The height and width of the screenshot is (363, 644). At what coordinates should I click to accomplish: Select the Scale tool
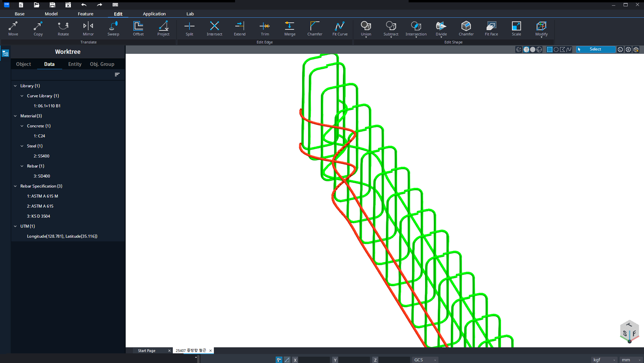pyautogui.click(x=516, y=28)
